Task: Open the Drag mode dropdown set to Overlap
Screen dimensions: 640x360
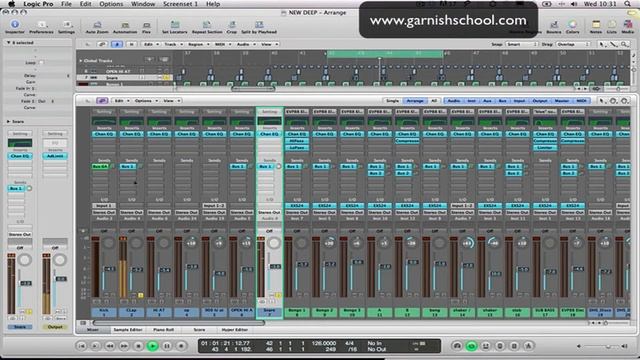Action: click(x=573, y=44)
